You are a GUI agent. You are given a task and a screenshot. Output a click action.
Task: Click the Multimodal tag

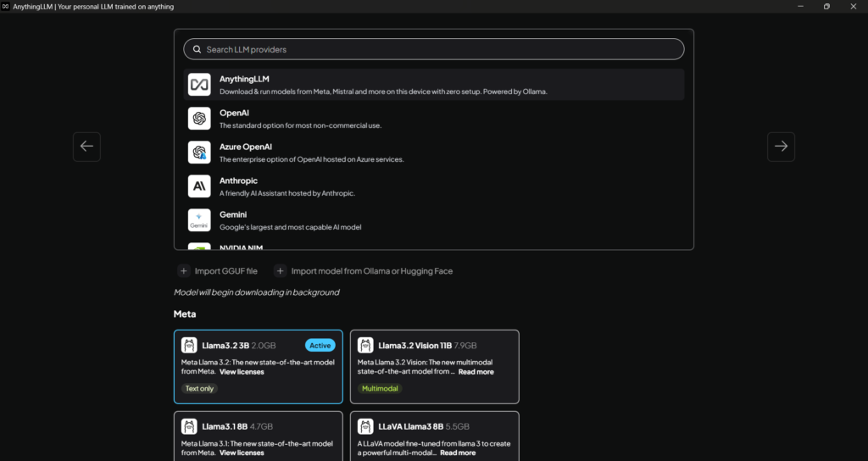pos(380,388)
